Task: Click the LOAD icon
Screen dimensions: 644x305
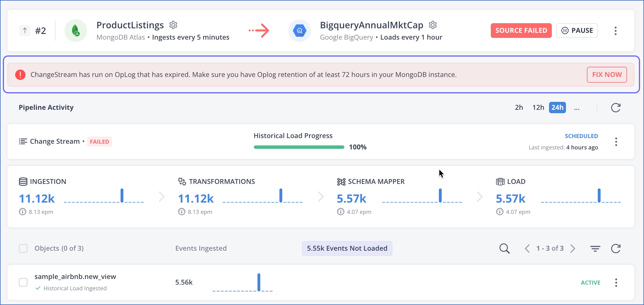Action: click(x=500, y=181)
